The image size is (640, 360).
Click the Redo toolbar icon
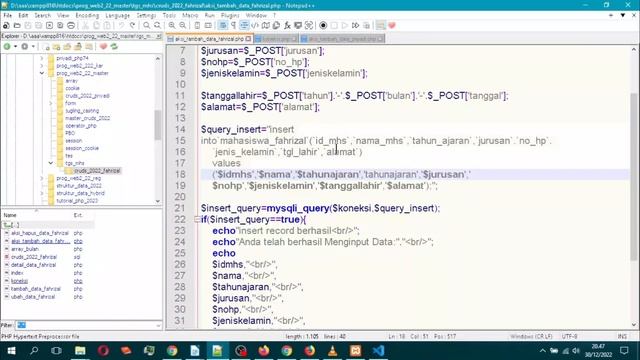132,25
